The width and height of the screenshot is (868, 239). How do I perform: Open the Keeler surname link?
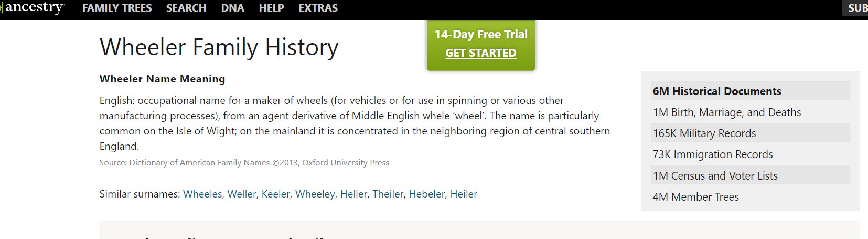(x=276, y=194)
